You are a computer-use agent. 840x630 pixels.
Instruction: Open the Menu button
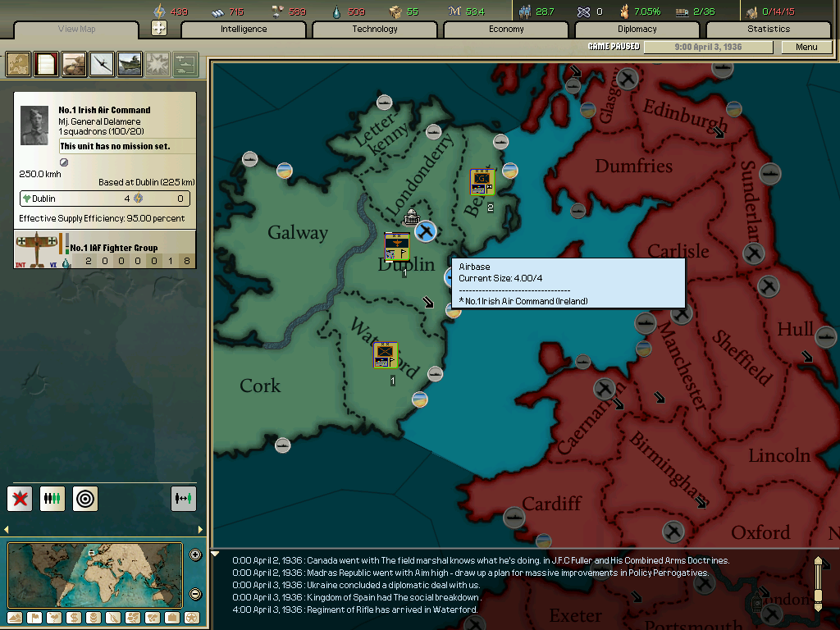pyautogui.click(x=806, y=47)
